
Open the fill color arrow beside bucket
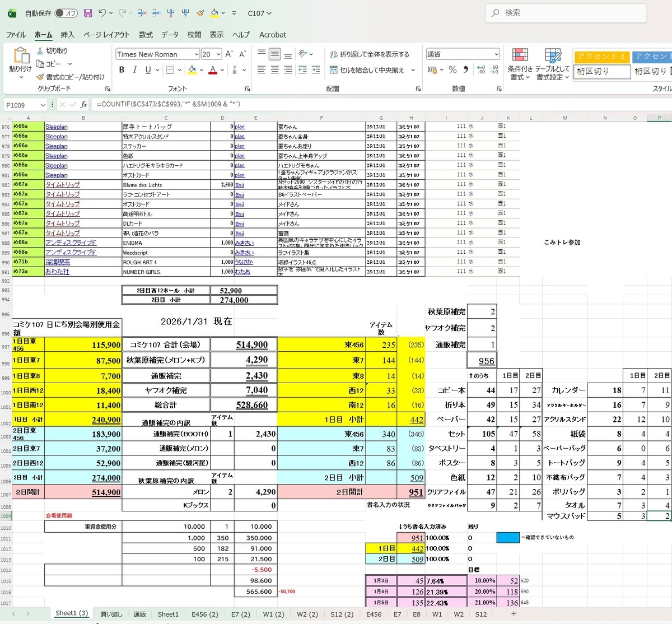click(201, 70)
